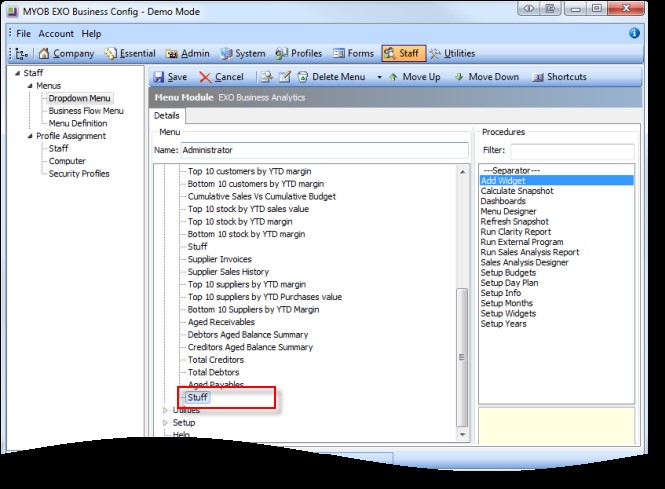Collapse the Menus tree node
Viewport: 665px width, 489px height.
pos(30,86)
